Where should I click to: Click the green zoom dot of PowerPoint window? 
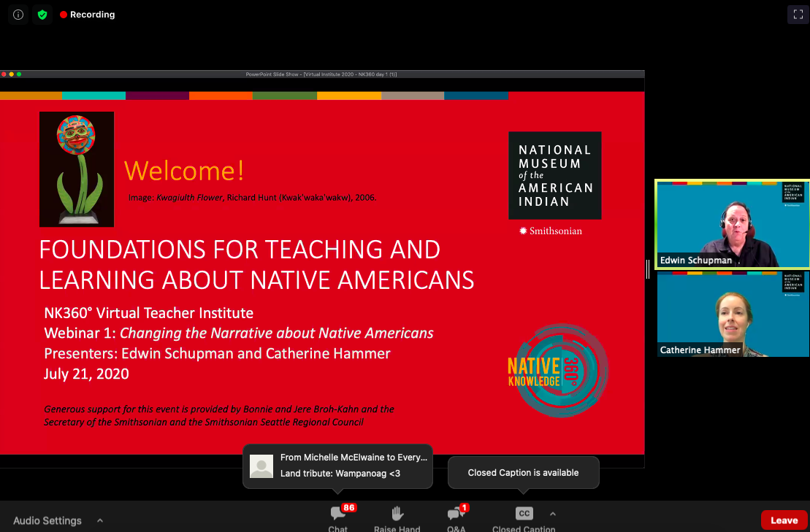point(19,74)
